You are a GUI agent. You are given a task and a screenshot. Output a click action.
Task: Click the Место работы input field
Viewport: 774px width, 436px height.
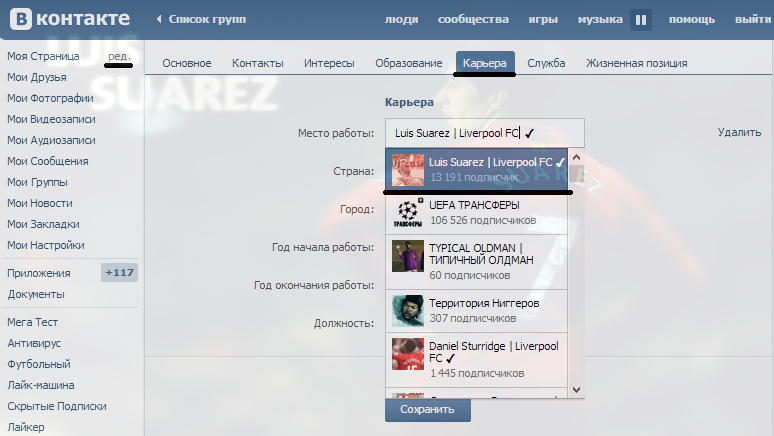(485, 133)
